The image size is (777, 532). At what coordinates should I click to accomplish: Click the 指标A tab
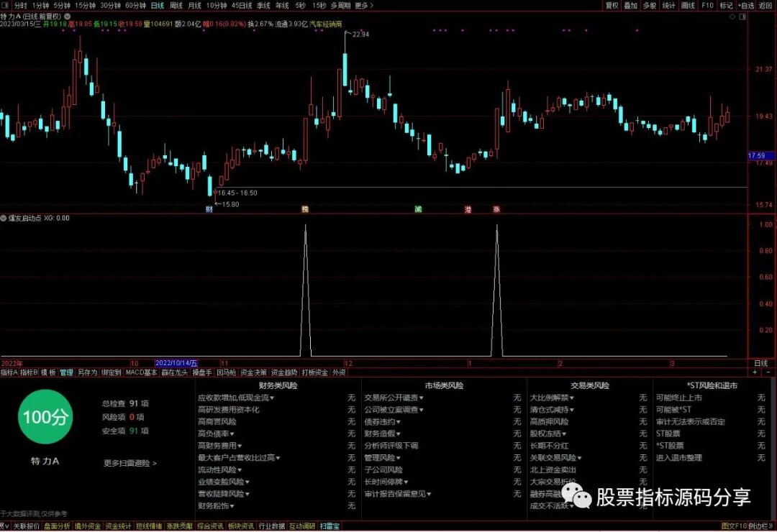point(9,372)
